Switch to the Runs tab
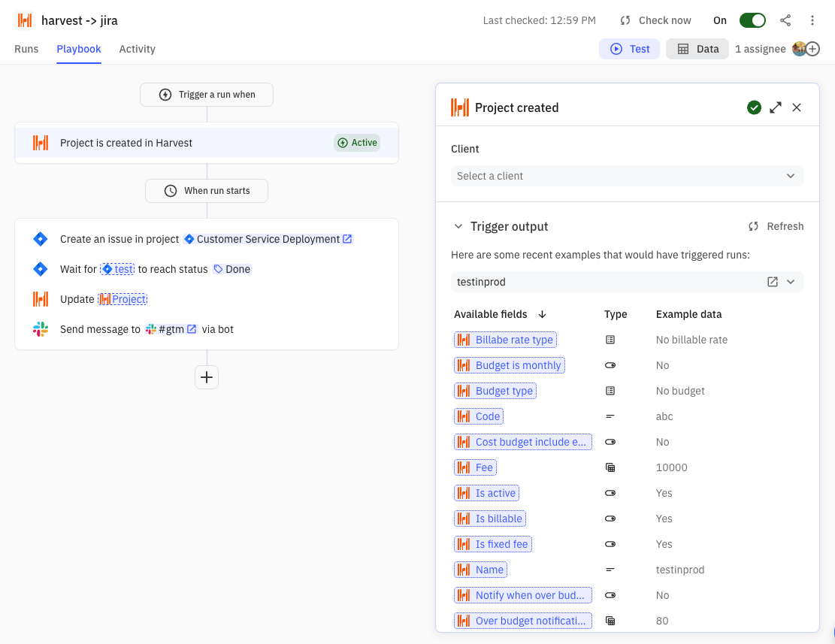This screenshot has height=644, width=835. (x=26, y=49)
